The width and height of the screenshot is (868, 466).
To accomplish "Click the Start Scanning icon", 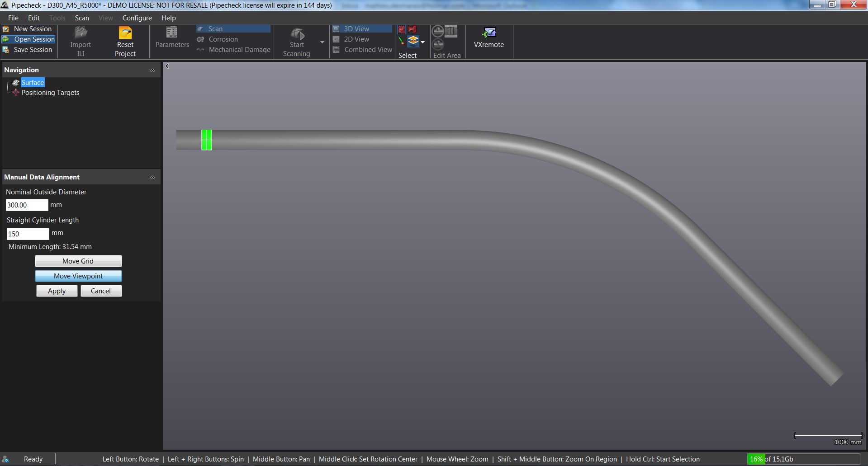I will coord(297,34).
